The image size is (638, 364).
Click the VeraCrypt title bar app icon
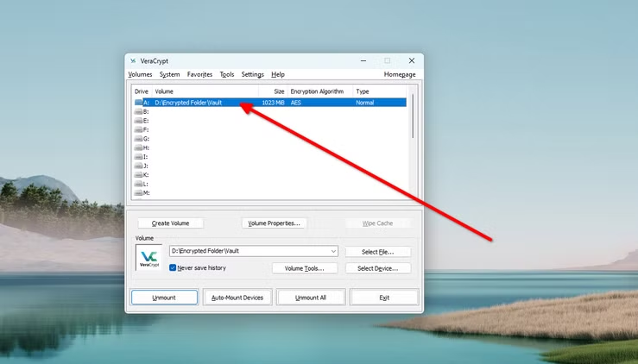[133, 60]
